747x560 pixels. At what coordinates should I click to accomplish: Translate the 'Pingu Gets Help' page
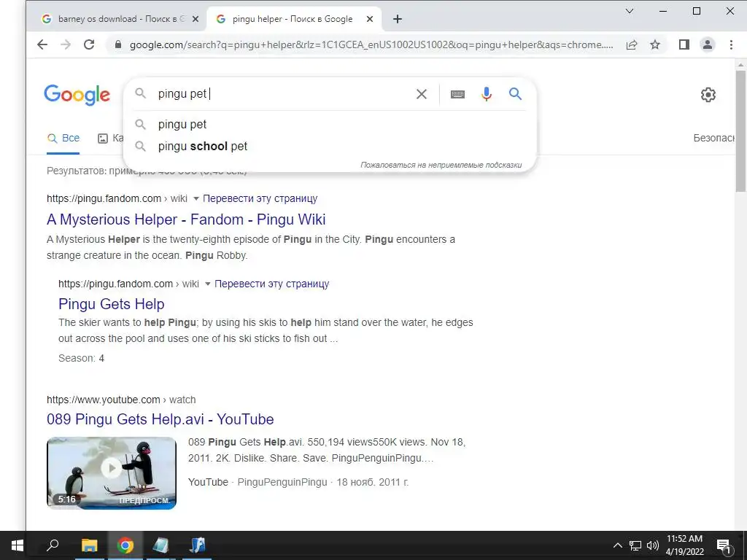point(271,284)
